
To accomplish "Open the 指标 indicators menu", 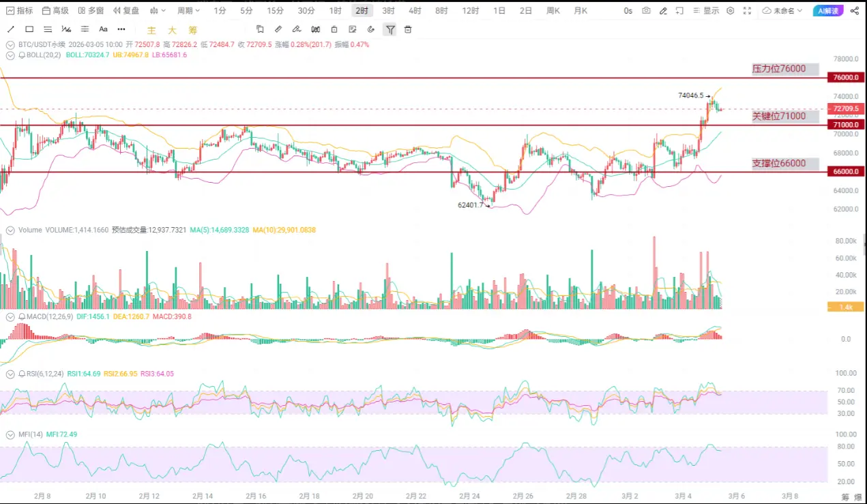I will [x=19, y=11].
